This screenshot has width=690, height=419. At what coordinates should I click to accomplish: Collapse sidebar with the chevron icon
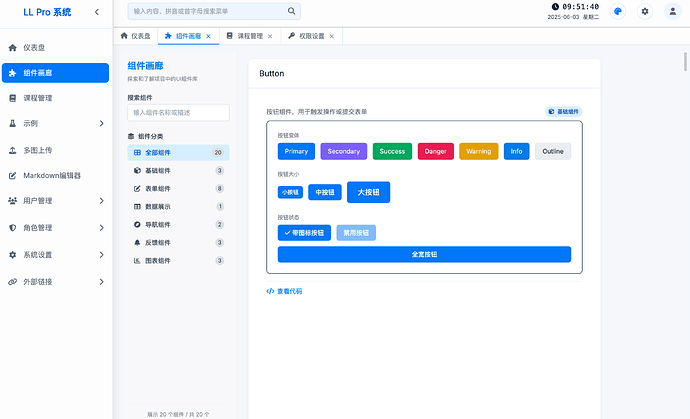(x=97, y=12)
